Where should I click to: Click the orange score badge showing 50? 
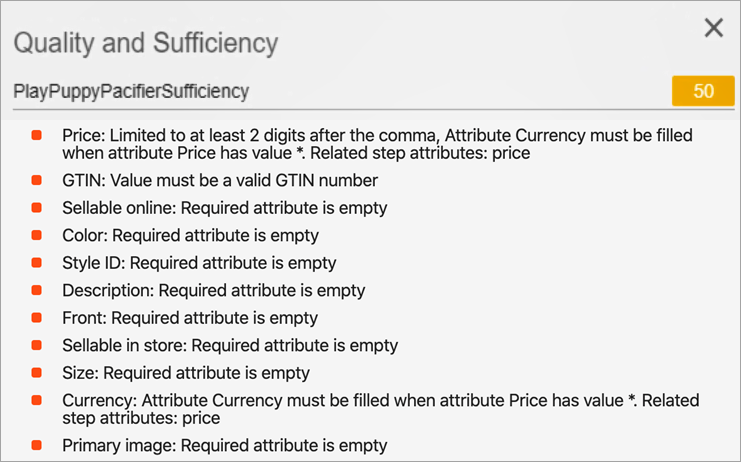click(703, 91)
